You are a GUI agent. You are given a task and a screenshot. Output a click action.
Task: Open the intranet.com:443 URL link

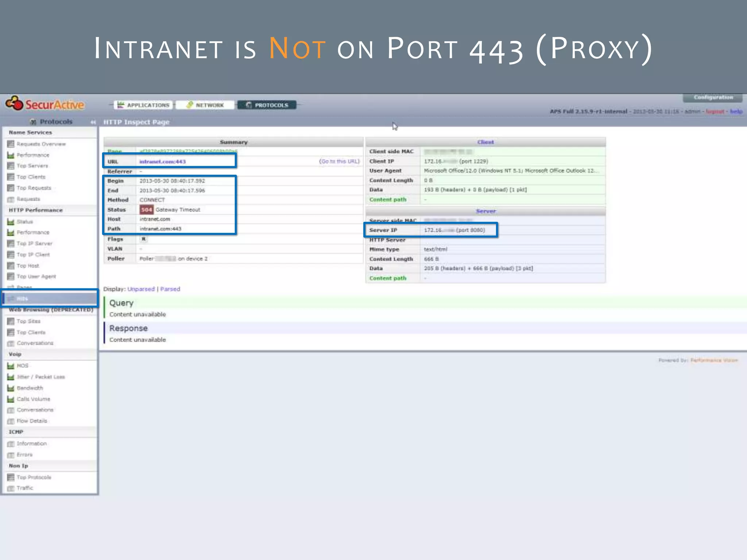pyautogui.click(x=162, y=162)
